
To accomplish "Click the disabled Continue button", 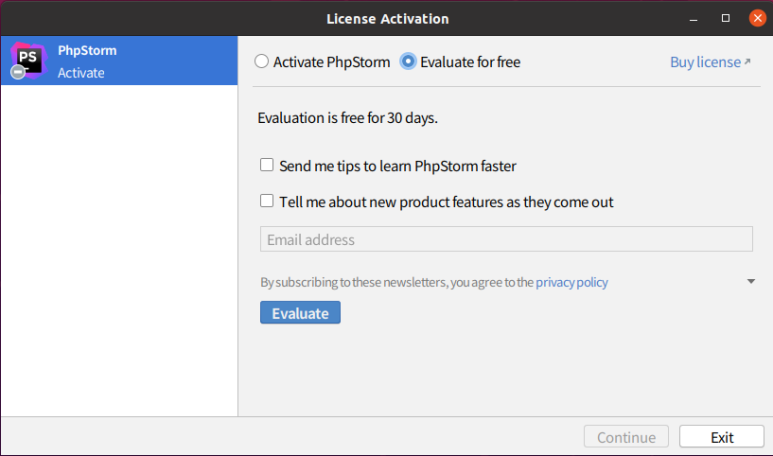I will [x=626, y=437].
